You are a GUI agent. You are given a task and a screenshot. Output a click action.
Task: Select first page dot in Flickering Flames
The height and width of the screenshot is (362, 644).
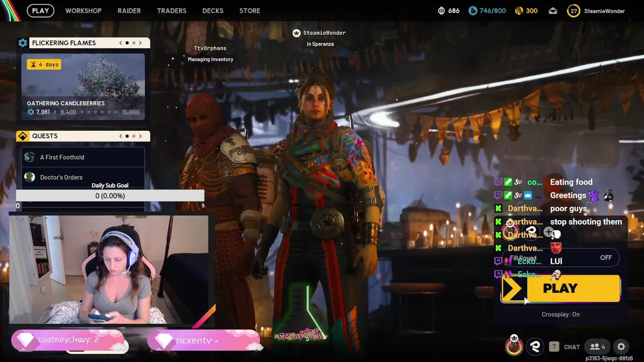point(127,43)
